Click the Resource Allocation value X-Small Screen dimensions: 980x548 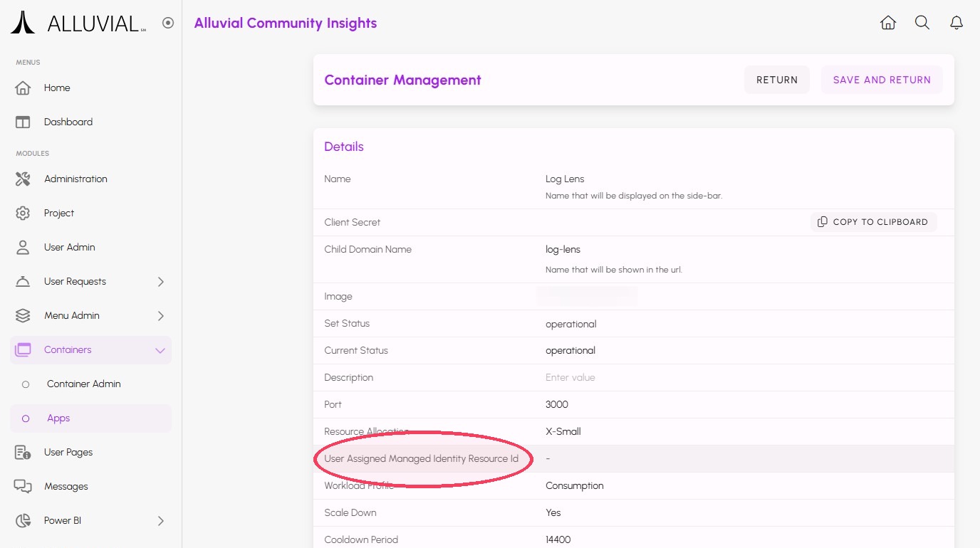tap(563, 431)
